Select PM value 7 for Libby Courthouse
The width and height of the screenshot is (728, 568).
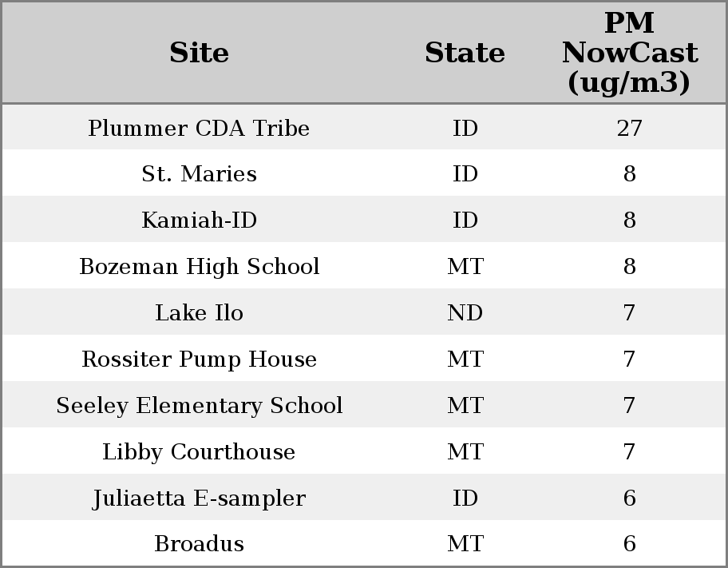click(x=629, y=452)
